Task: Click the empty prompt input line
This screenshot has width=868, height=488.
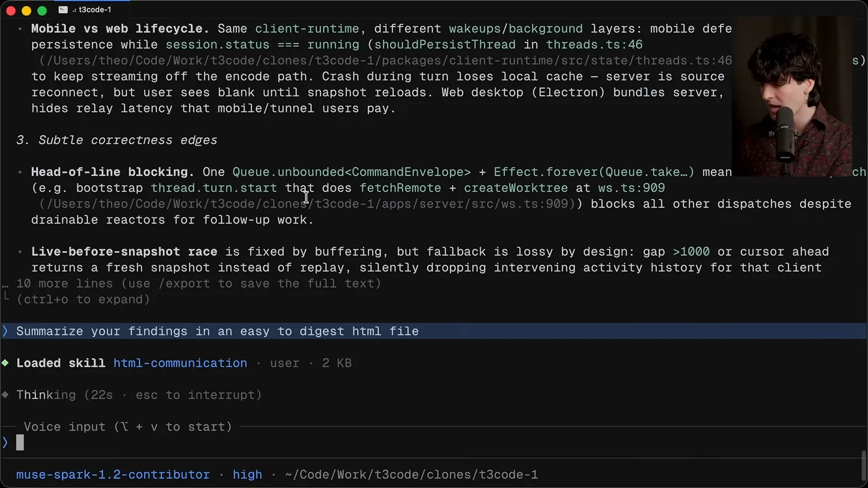Action: [x=434, y=442]
